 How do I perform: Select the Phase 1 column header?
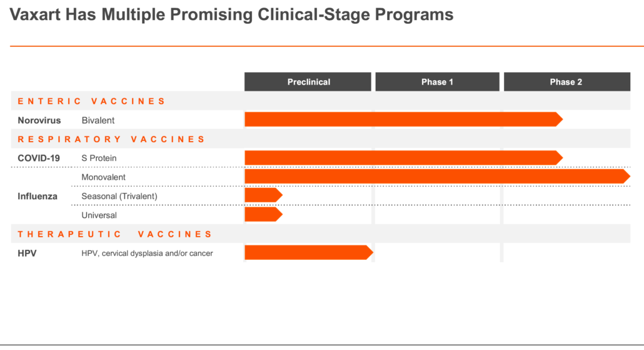[438, 82]
